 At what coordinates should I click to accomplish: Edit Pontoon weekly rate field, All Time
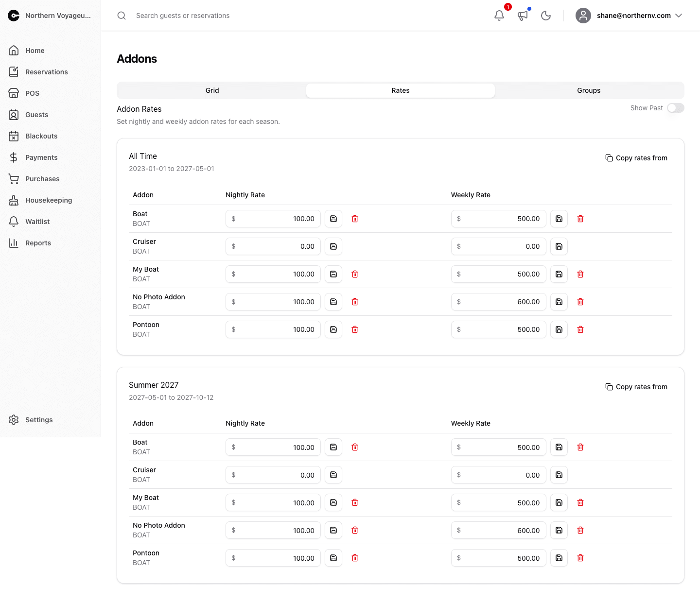[499, 329]
